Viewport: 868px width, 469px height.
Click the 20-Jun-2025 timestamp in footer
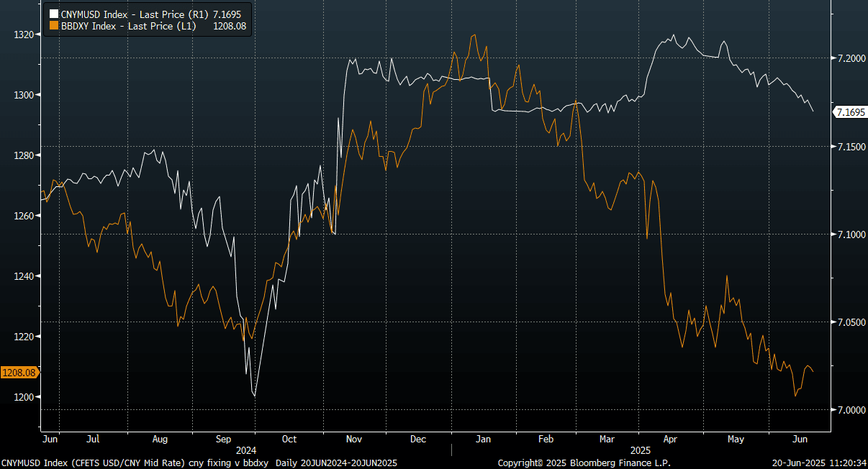pyautogui.click(x=819, y=463)
